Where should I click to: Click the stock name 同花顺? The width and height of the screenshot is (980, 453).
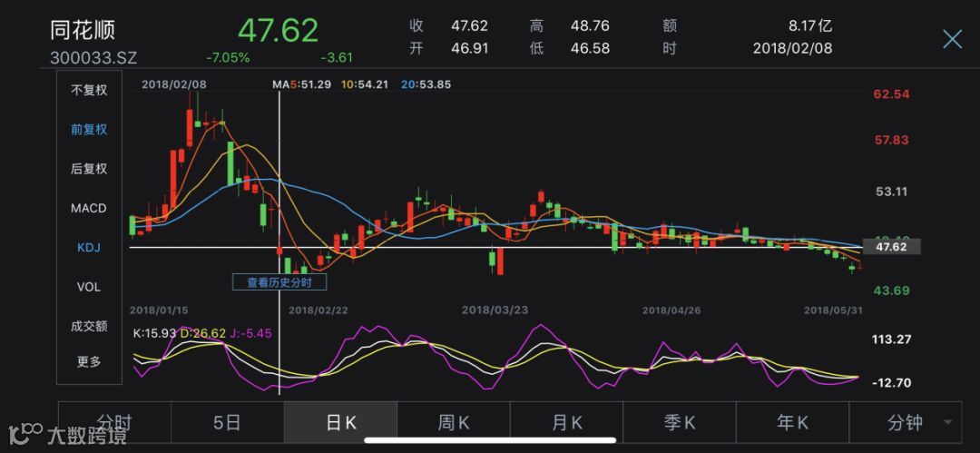[x=83, y=31]
